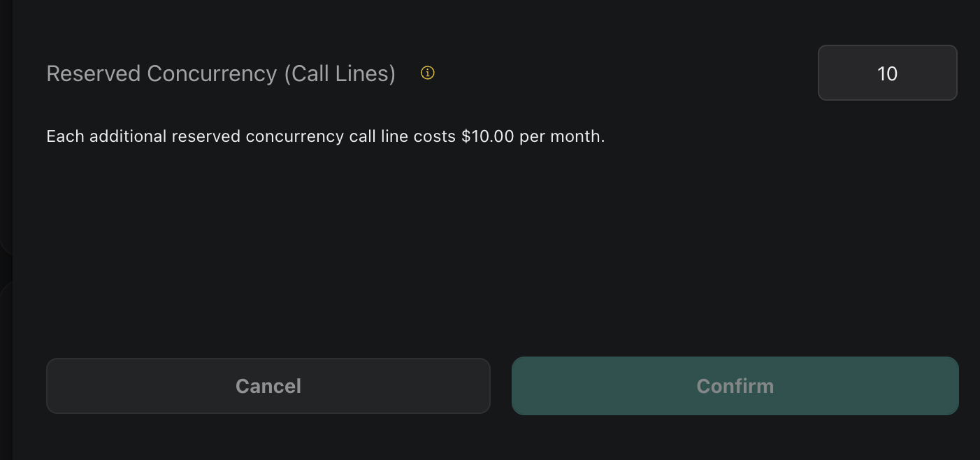Click the word "concurrency" in the pricing sentence
The height and width of the screenshot is (460, 980).
pyautogui.click(x=294, y=136)
